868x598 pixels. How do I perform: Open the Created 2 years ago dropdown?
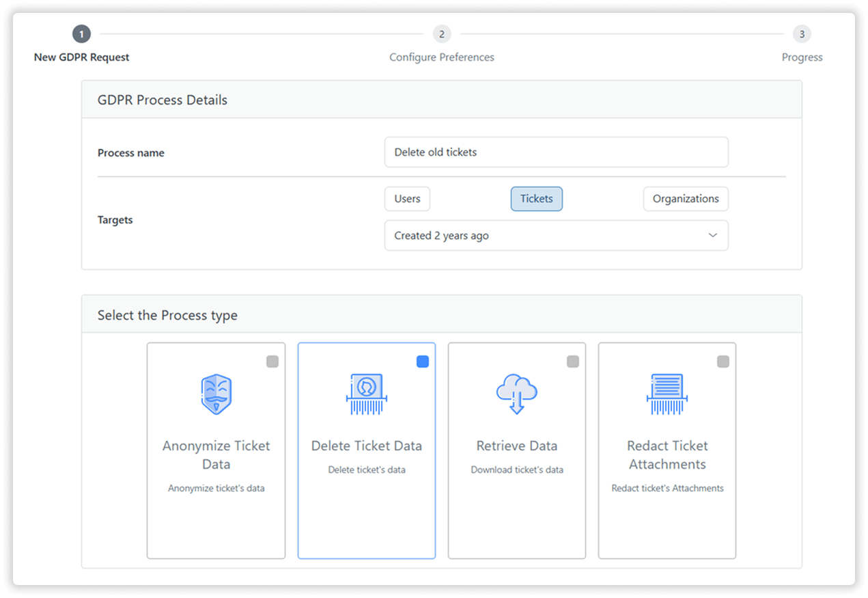(556, 236)
